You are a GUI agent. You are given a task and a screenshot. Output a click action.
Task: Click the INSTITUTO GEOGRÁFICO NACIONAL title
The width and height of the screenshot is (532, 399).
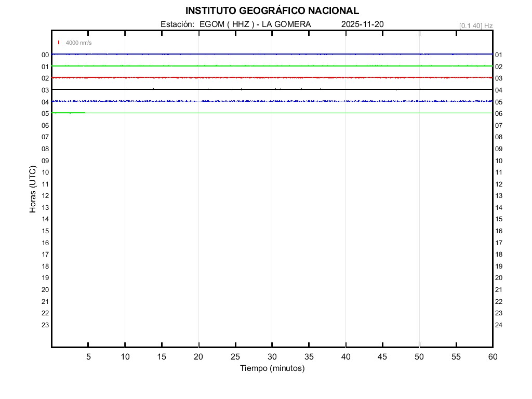pos(272,11)
